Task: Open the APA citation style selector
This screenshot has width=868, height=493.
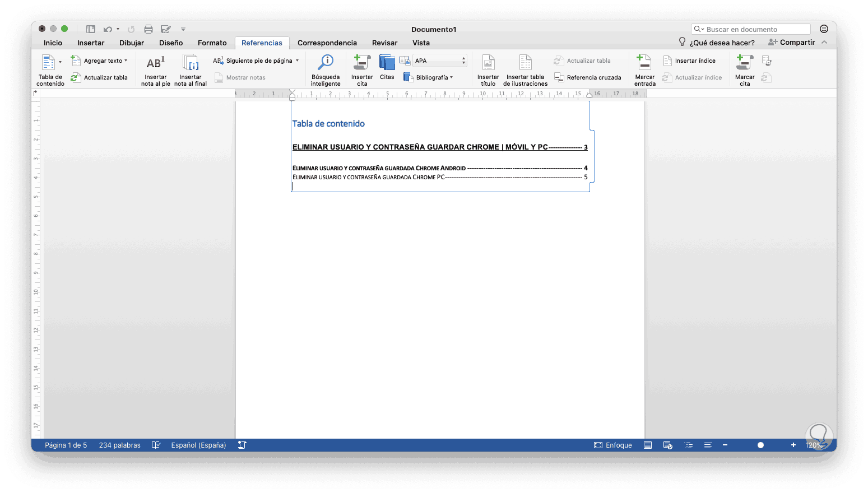Action: [440, 61]
